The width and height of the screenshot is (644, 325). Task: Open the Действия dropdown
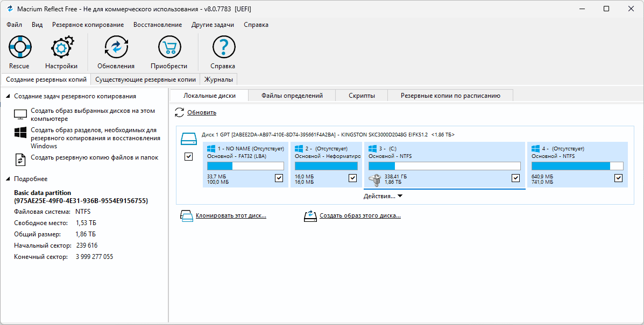pyautogui.click(x=383, y=196)
